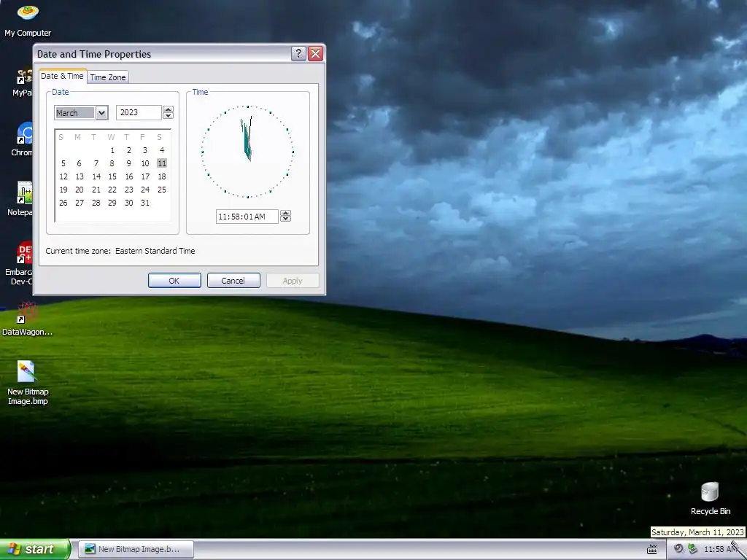Switch to New Bitmap Image taskbar window
The width and height of the screenshot is (747, 560).
click(x=136, y=549)
